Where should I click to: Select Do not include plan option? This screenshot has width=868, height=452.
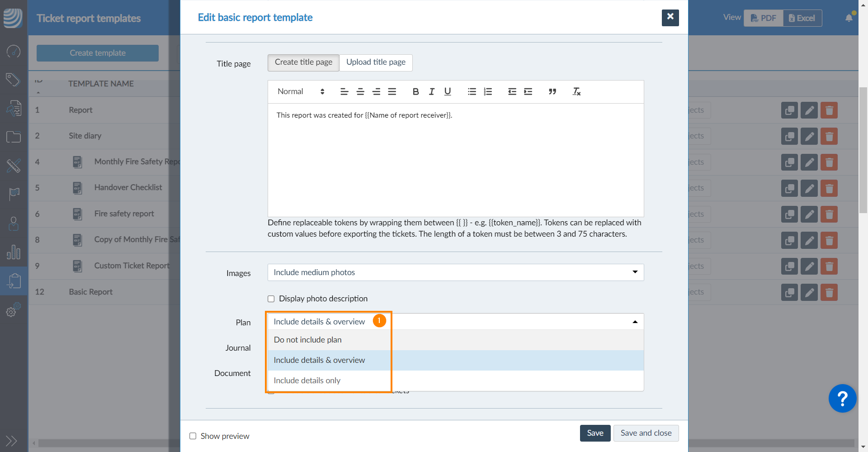tap(308, 340)
